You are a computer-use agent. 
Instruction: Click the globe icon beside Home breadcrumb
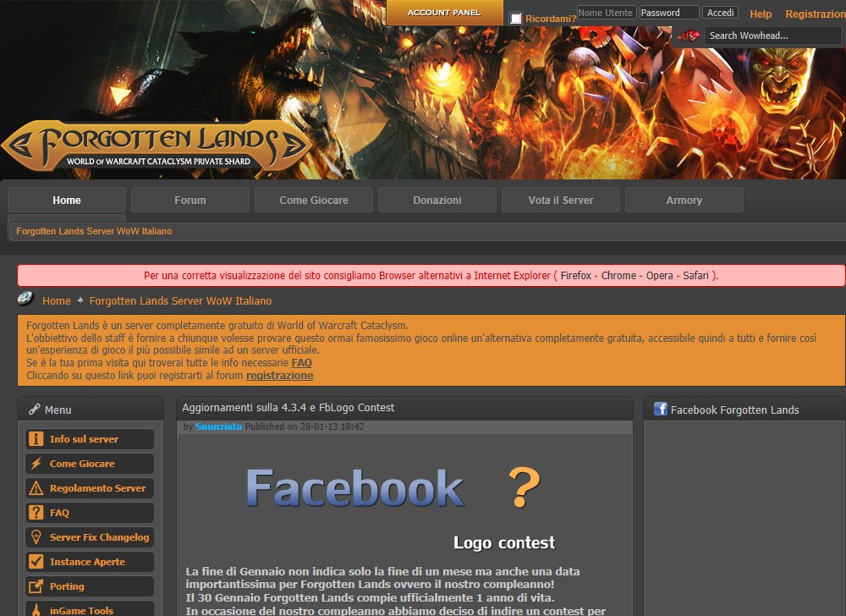click(25, 300)
